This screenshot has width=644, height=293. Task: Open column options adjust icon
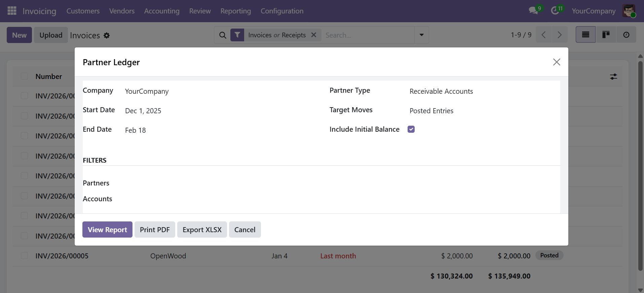(x=614, y=77)
